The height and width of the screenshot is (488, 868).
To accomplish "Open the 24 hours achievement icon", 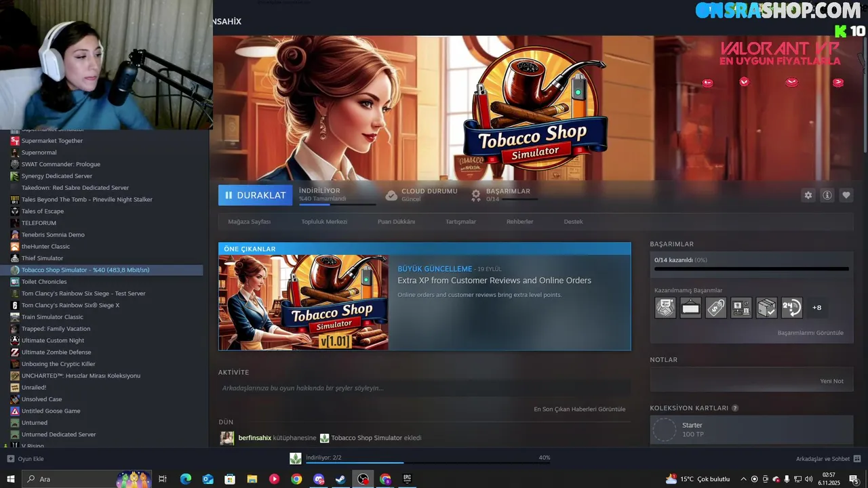I will pos(792,308).
